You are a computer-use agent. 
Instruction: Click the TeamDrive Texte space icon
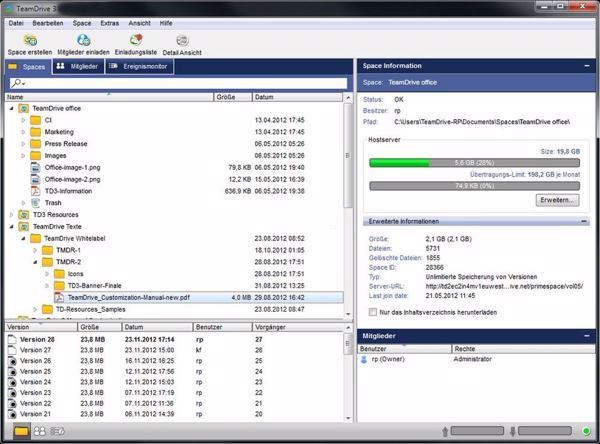pos(23,227)
